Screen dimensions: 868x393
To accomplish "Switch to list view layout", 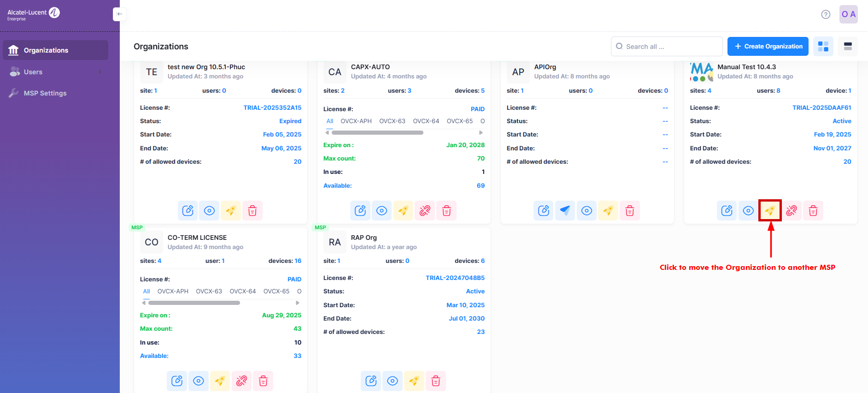I will 847,47.
